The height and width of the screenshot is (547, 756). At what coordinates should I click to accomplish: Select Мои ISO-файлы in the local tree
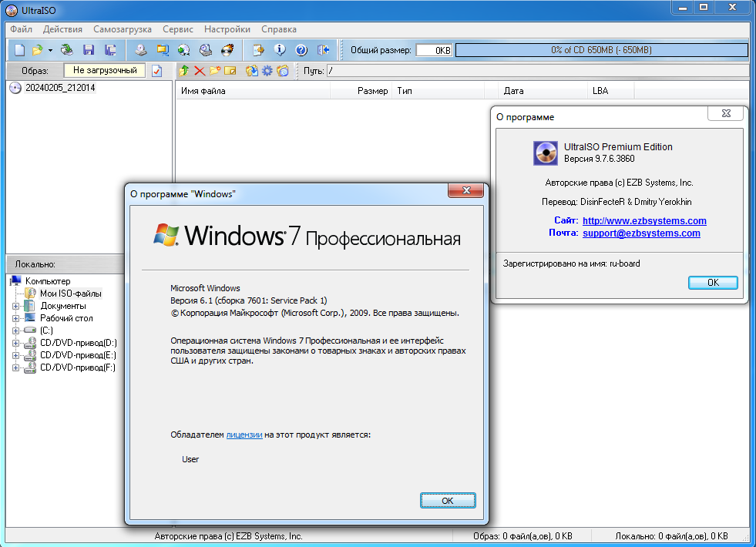pyautogui.click(x=70, y=294)
